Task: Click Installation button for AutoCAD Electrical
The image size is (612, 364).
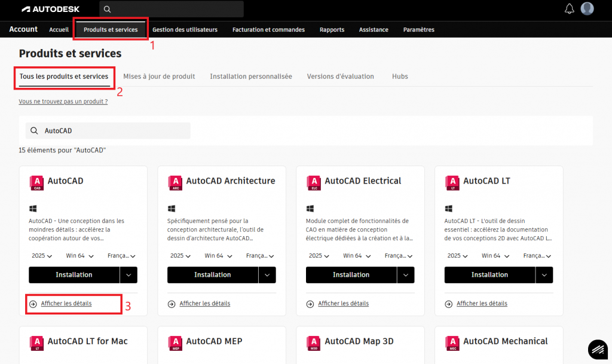Action: click(x=351, y=275)
